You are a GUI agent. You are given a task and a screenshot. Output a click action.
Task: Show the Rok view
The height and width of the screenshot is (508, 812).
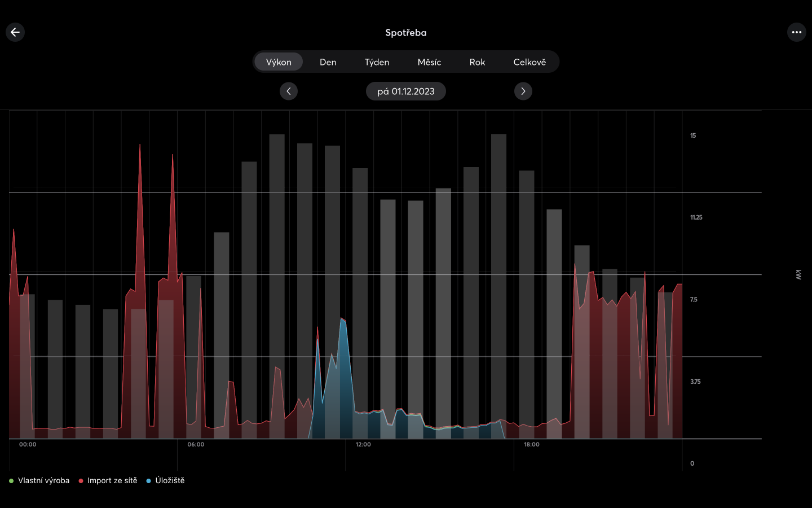click(x=477, y=62)
